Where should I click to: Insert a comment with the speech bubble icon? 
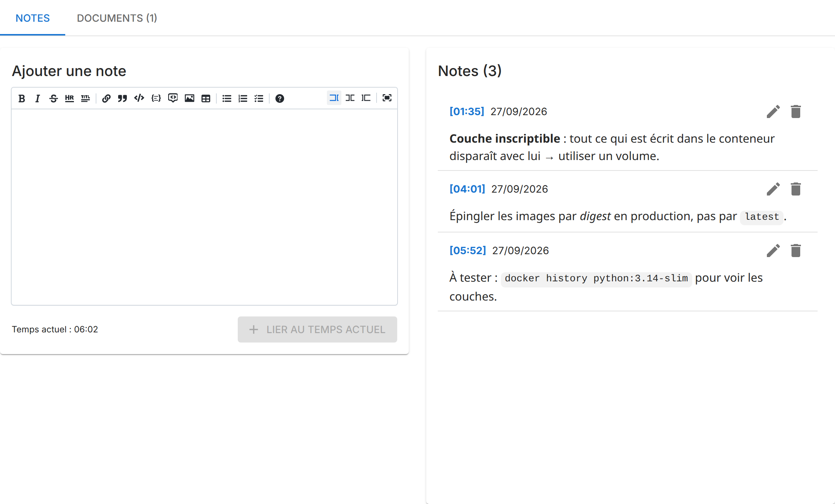click(173, 98)
